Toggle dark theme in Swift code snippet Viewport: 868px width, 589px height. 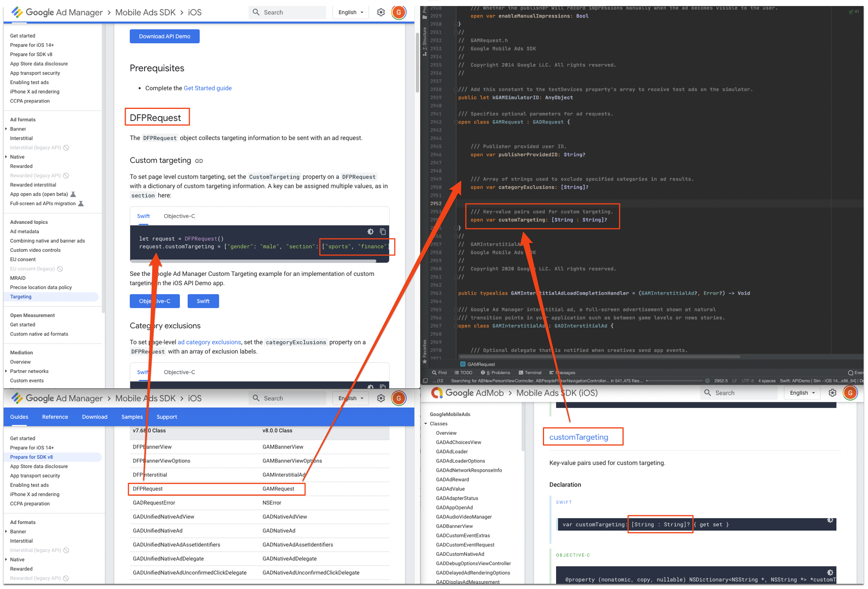(x=370, y=231)
